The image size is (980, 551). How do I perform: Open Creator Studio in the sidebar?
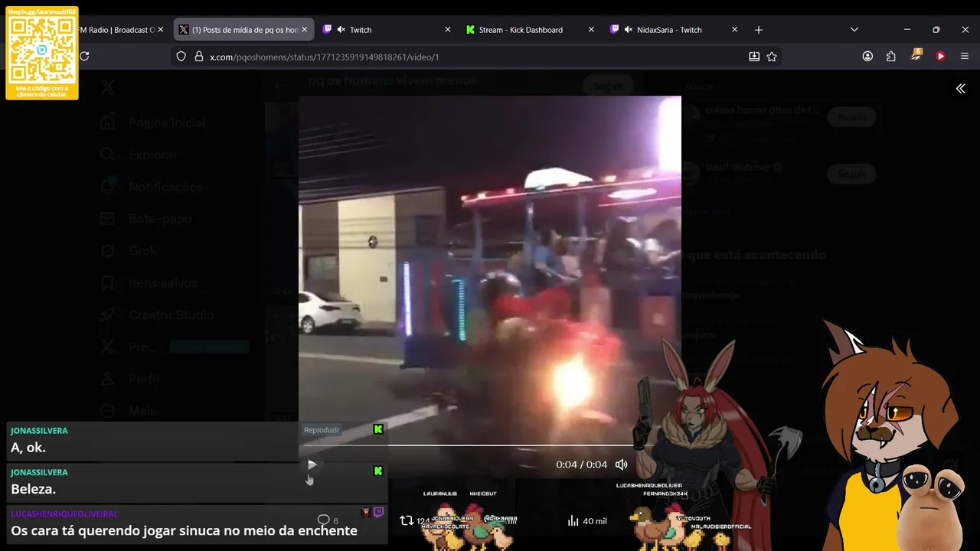pyautogui.click(x=157, y=315)
